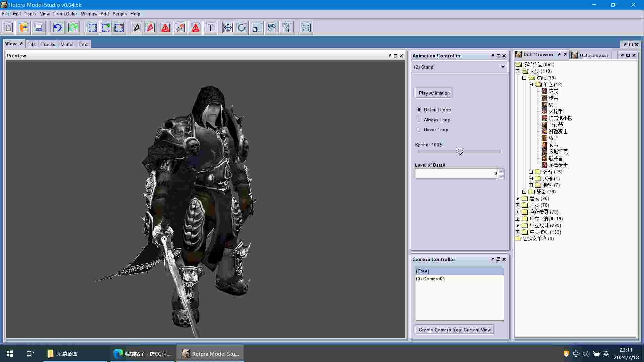
Task: Open the Team Color menu
Action: (65, 14)
